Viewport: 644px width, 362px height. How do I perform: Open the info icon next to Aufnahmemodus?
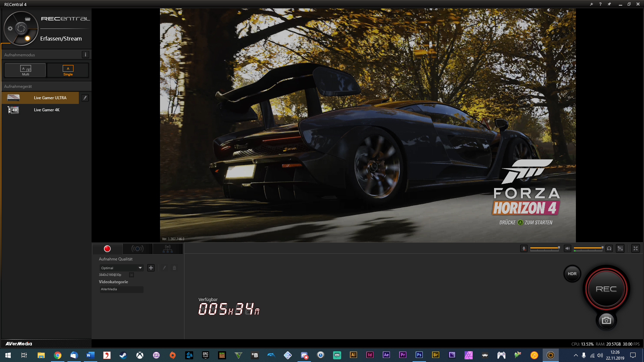[x=85, y=55]
